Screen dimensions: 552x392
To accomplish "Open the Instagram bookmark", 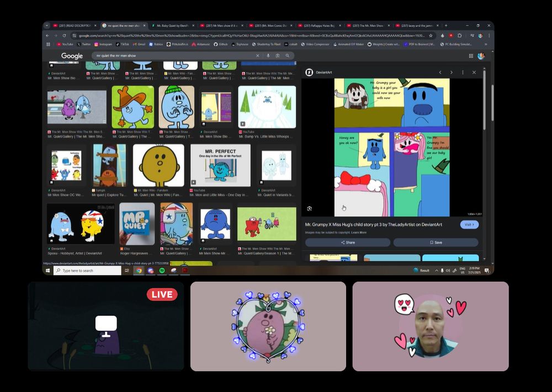I will (103, 44).
